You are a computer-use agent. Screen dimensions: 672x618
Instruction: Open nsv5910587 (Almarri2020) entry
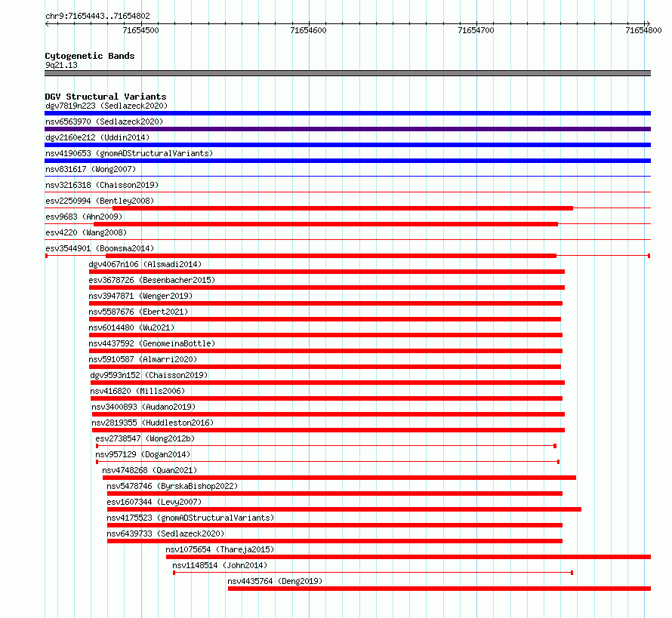143,359
